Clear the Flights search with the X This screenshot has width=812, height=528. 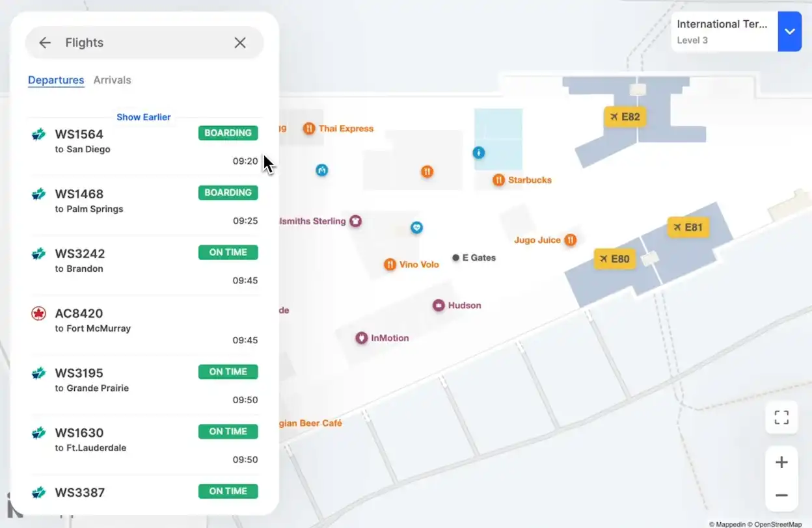(x=240, y=43)
